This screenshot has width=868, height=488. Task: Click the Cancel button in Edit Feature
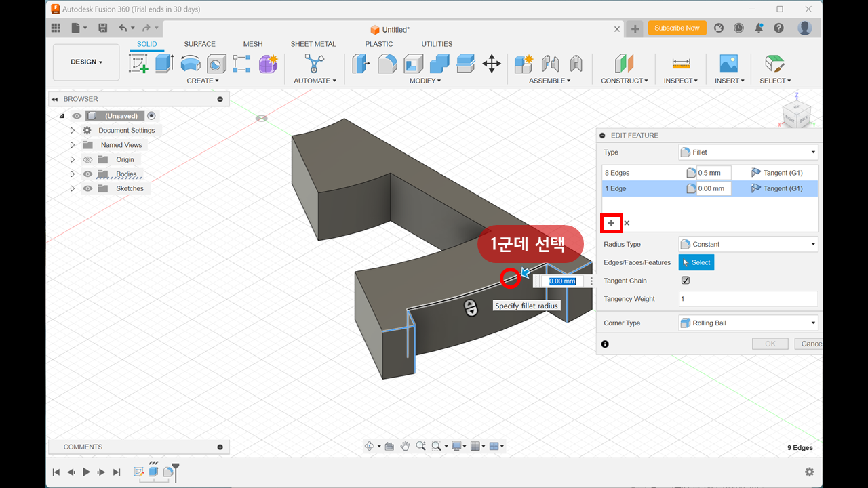[x=809, y=344]
